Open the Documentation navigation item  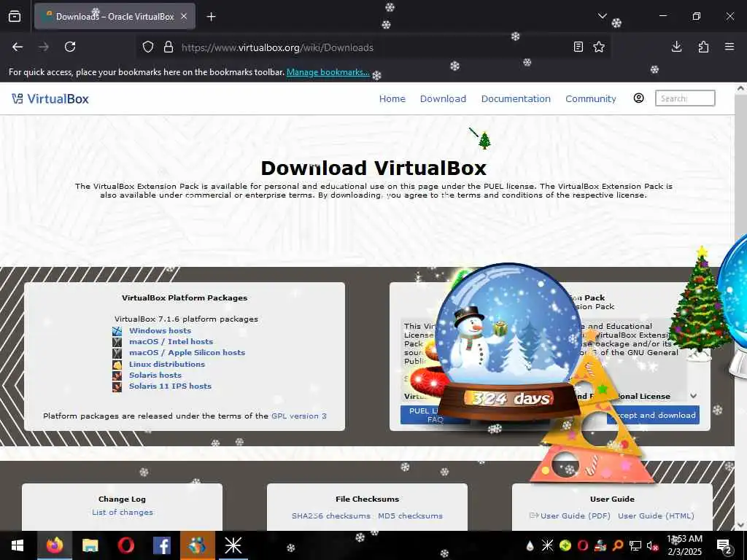pyautogui.click(x=516, y=98)
